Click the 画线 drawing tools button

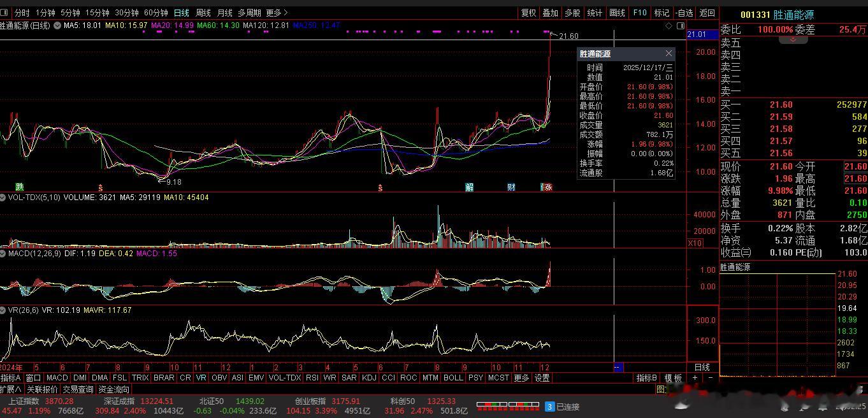617,13
